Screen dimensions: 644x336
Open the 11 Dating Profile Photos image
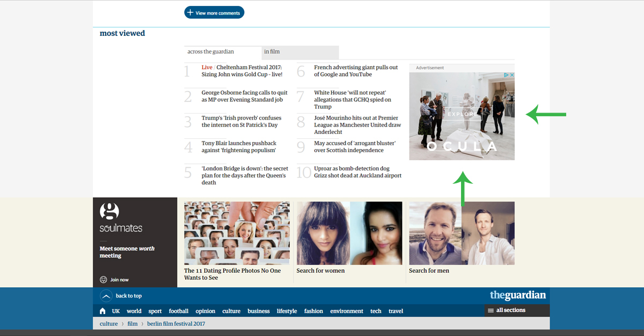click(x=237, y=233)
